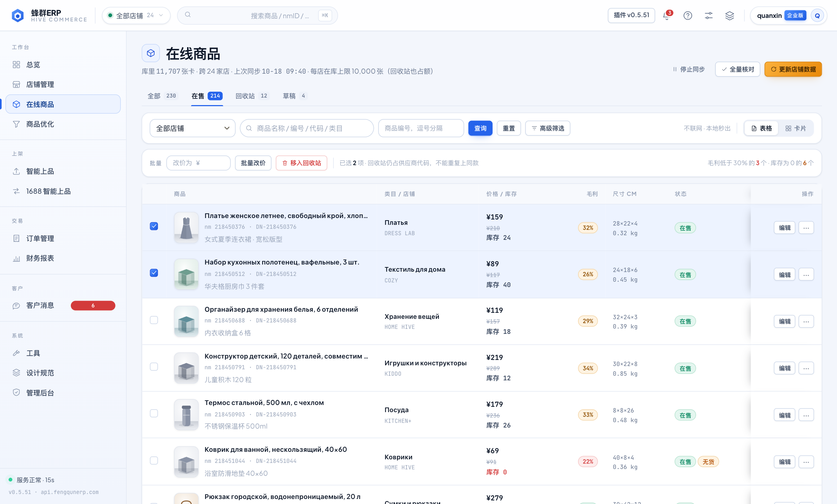Open the sliders settings icon

(x=709, y=16)
